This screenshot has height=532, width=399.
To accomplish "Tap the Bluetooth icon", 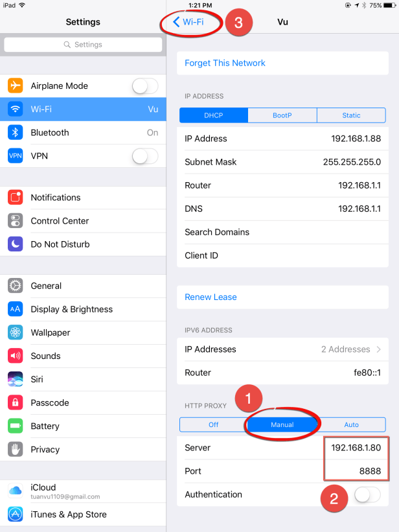I will pyautogui.click(x=16, y=132).
